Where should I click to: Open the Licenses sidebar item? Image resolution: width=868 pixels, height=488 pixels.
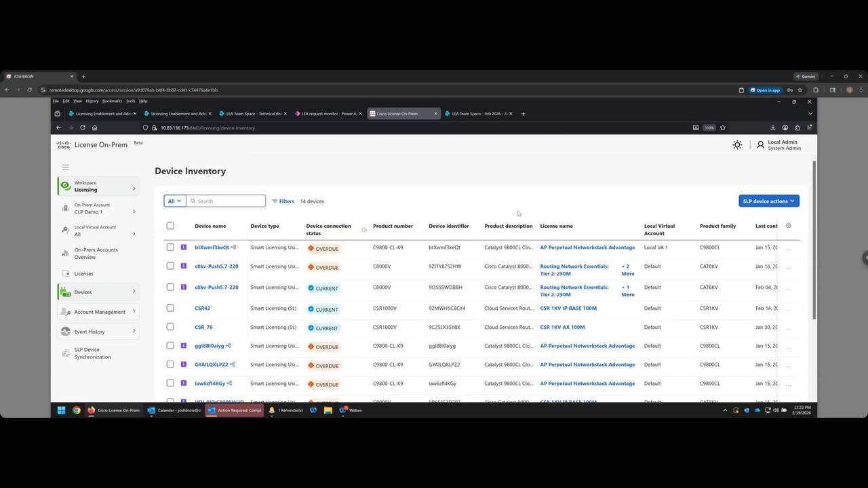pyautogui.click(x=84, y=274)
